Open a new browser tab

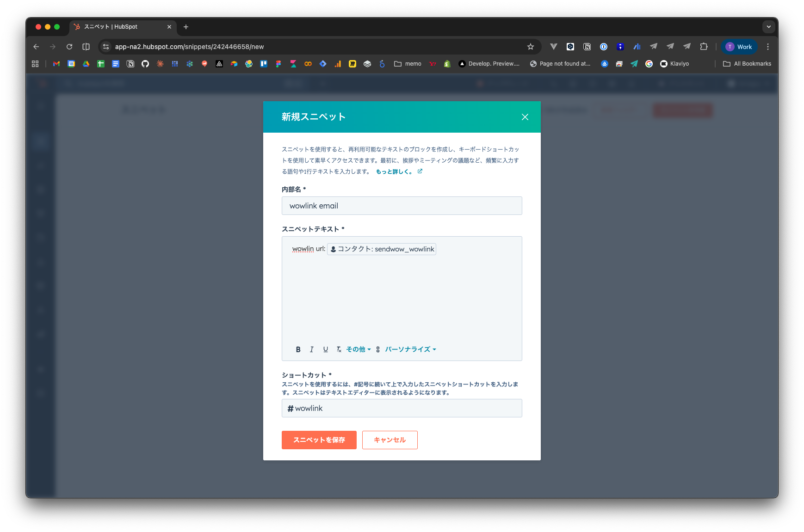click(186, 27)
